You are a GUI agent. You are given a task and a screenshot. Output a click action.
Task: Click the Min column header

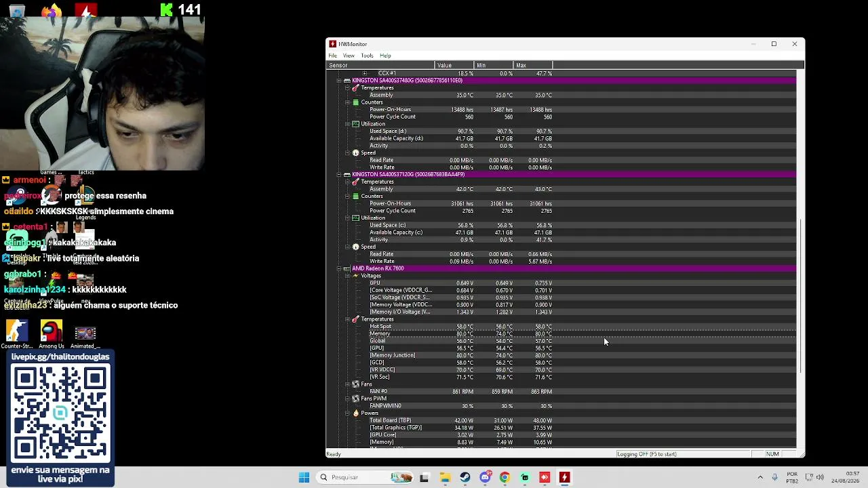(494, 65)
